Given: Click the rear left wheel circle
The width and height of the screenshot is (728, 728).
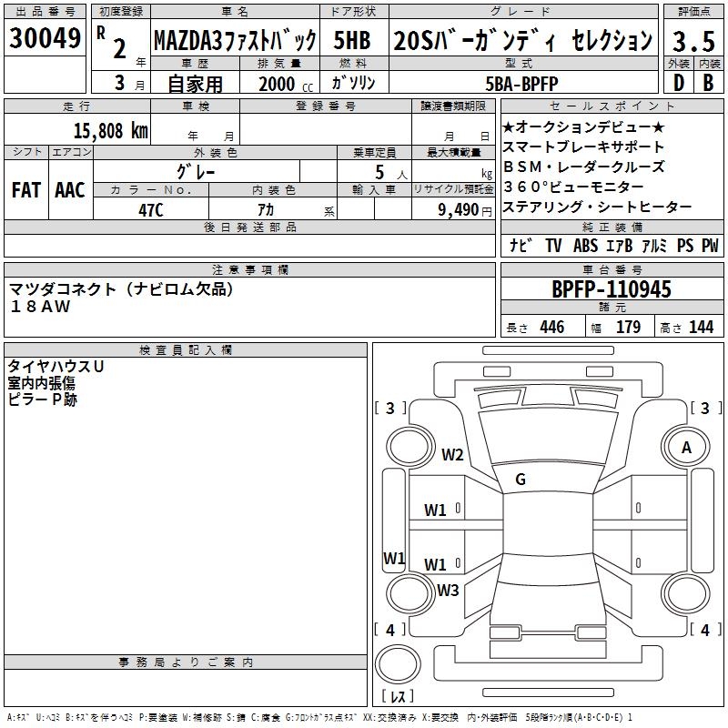Looking at the screenshot, I should coord(409,593).
